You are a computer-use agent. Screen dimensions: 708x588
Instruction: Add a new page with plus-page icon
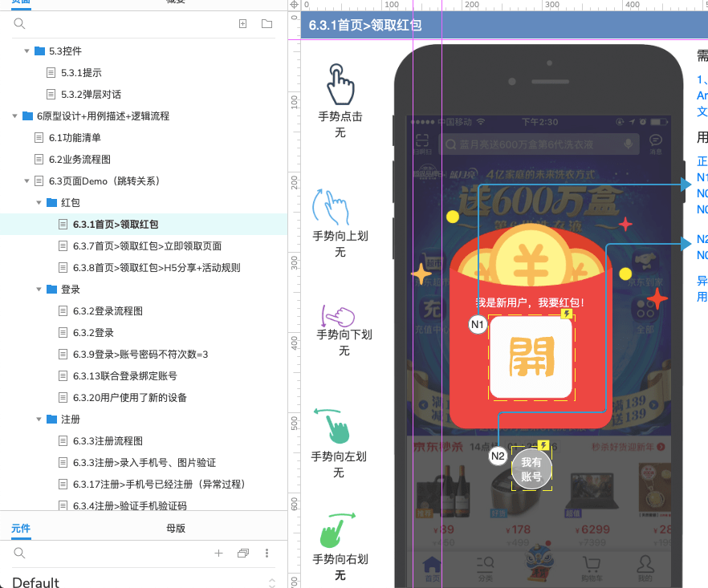tap(243, 24)
